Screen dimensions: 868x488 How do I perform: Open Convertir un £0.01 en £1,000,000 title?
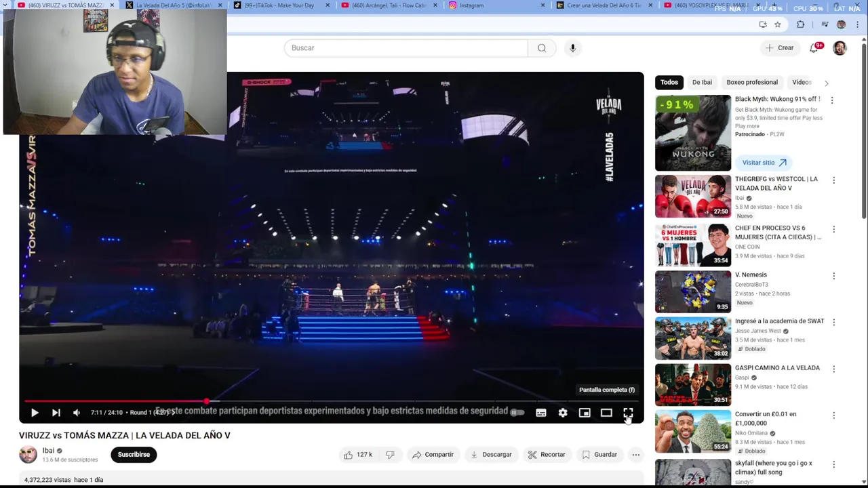766,419
